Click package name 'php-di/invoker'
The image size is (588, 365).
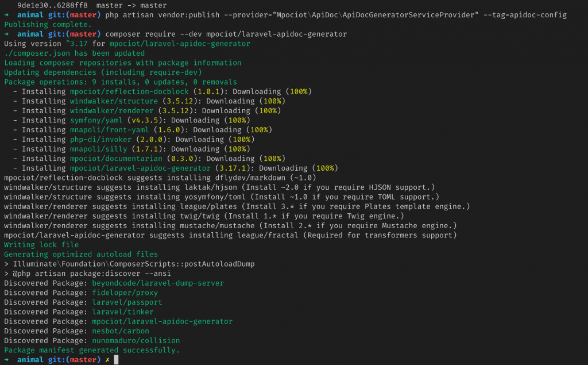coord(101,139)
